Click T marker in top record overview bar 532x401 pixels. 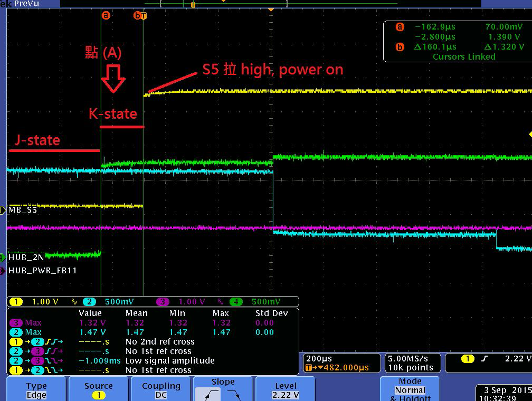[x=193, y=5]
